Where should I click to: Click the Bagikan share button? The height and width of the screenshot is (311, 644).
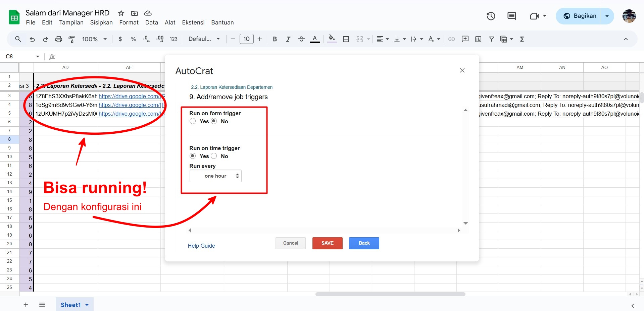(x=579, y=16)
